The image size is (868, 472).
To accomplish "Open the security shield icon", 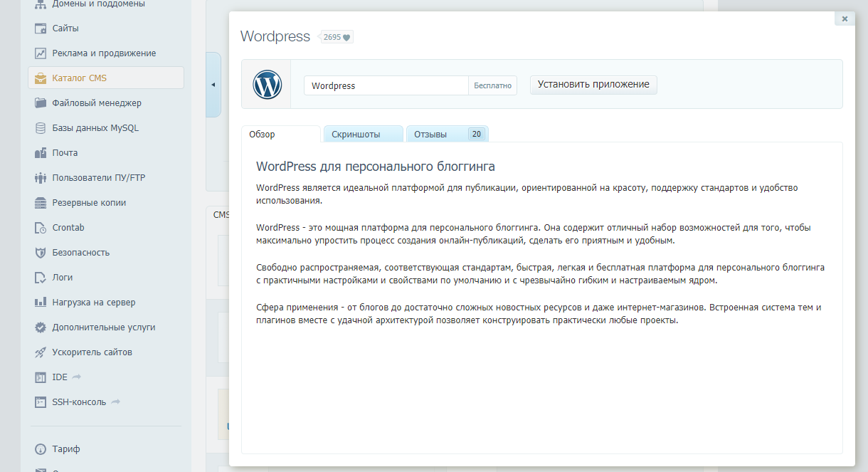I will [x=41, y=253].
